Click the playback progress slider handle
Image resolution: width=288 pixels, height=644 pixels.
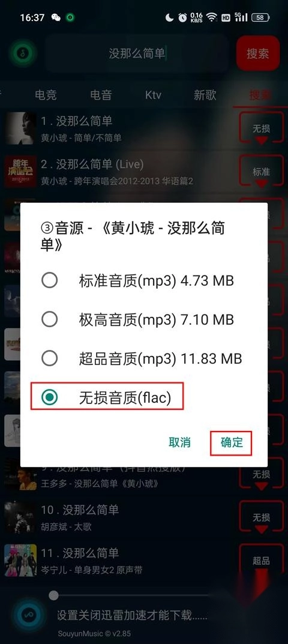pos(53,595)
